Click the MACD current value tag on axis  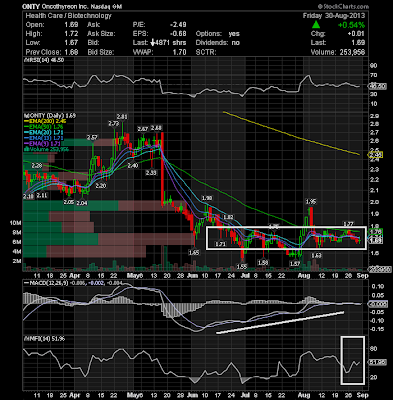(378, 304)
